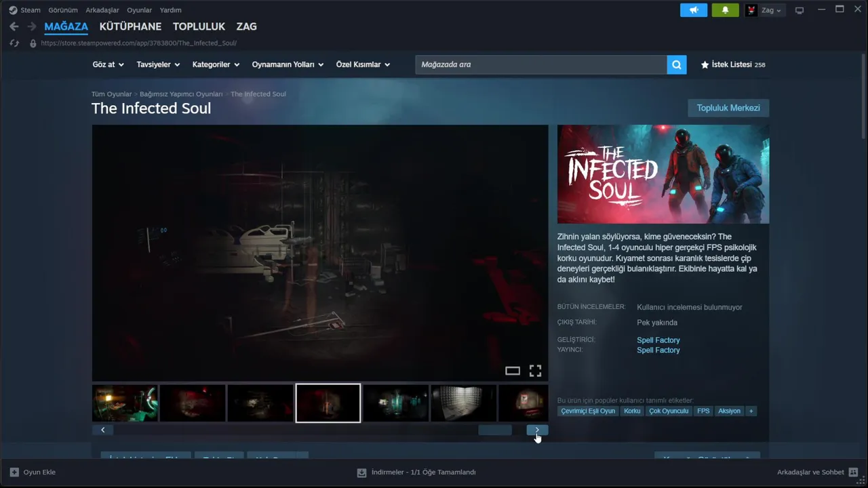The width and height of the screenshot is (868, 488).
Task: Switch to the TOPLULUK tab
Action: (199, 26)
